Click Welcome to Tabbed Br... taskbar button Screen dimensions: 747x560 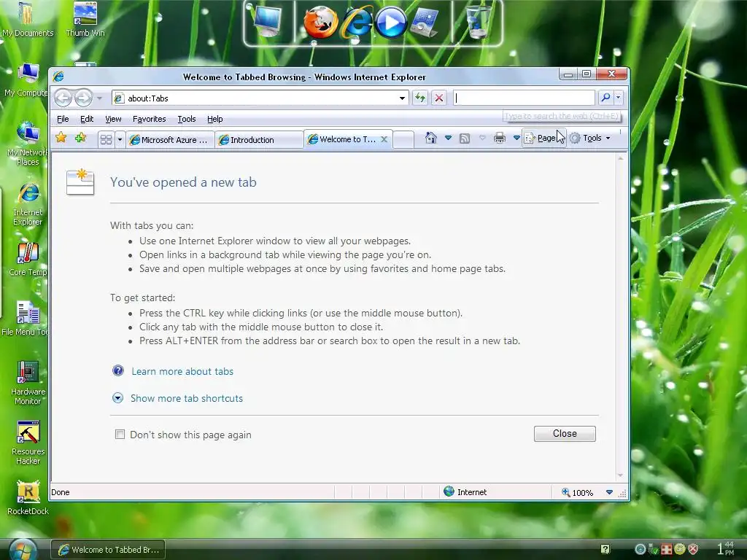(108, 550)
